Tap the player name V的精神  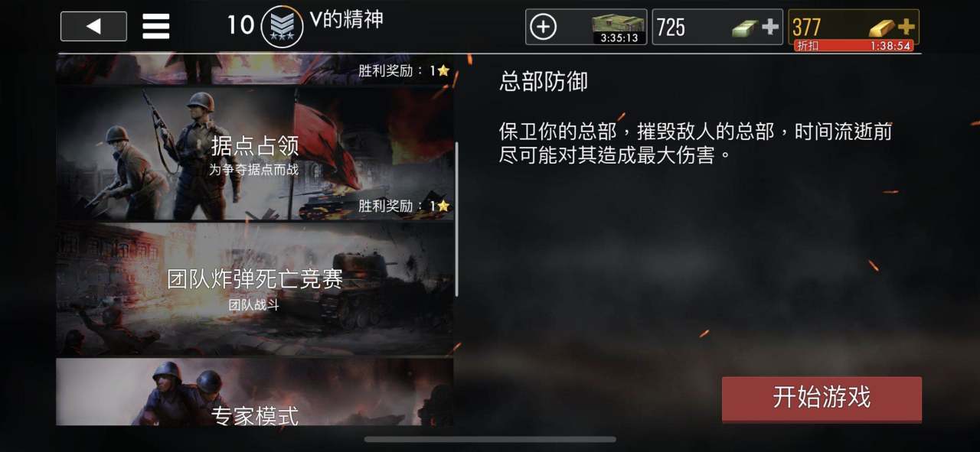coord(347,20)
